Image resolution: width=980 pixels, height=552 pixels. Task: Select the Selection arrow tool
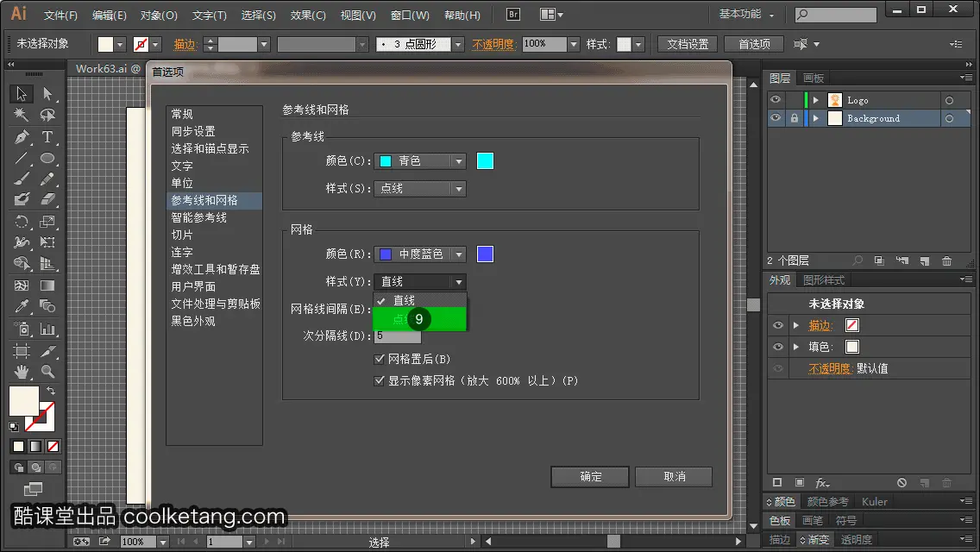click(22, 94)
